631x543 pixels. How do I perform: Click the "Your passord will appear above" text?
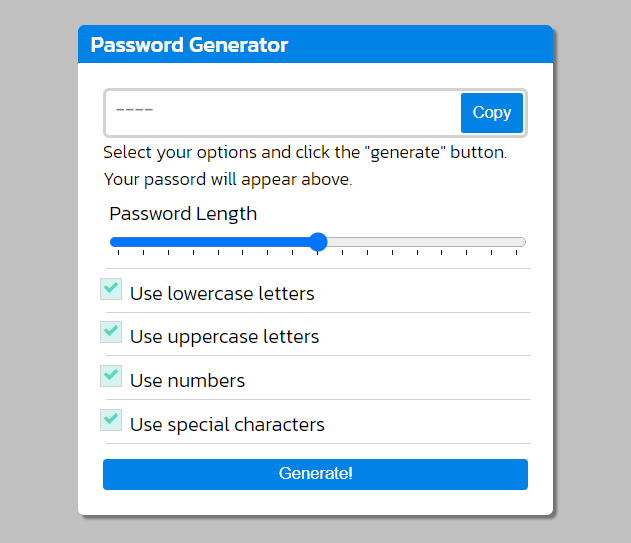pyautogui.click(x=228, y=181)
